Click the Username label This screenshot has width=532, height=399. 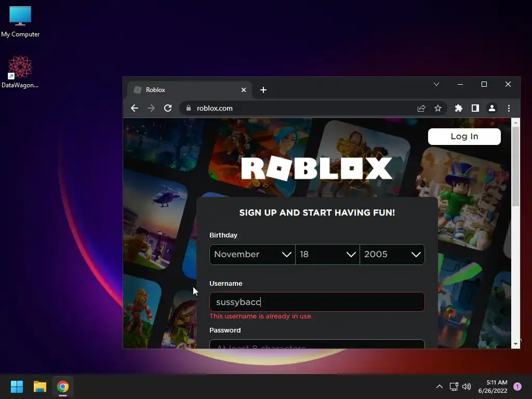(225, 283)
